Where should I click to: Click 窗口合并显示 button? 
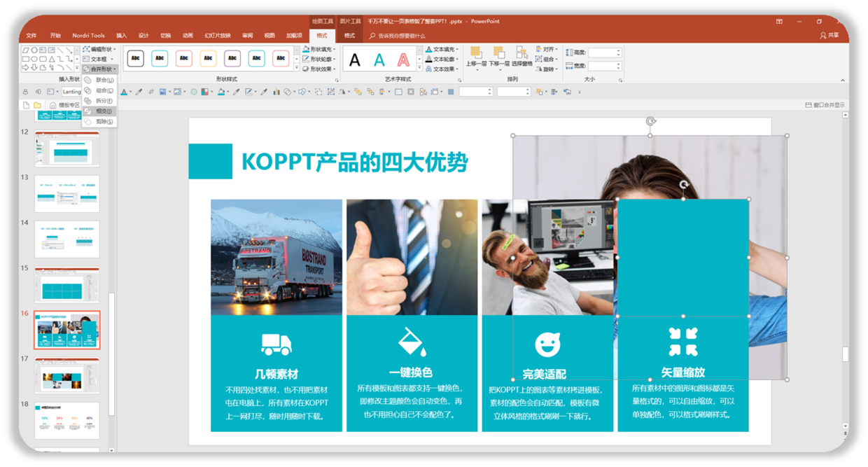click(x=825, y=105)
